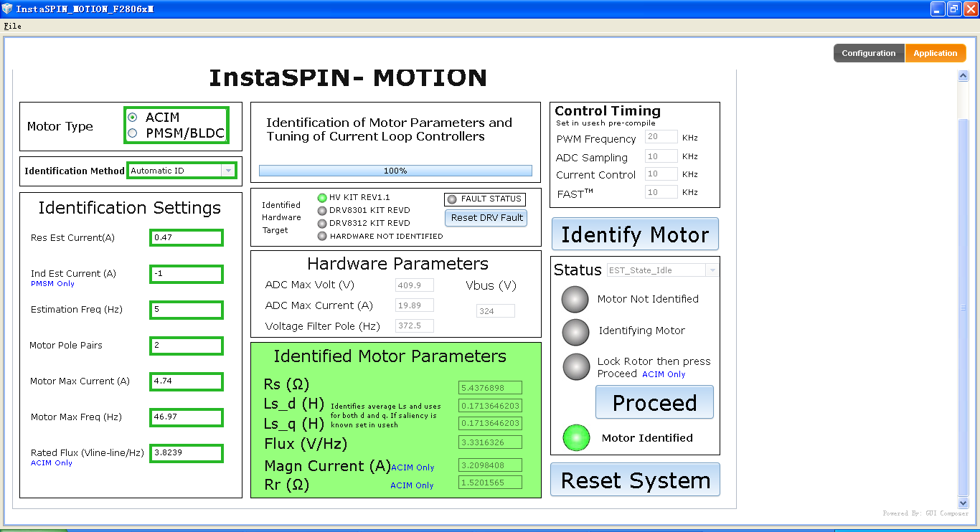Click the green Motor Identified status lamp

point(576,438)
